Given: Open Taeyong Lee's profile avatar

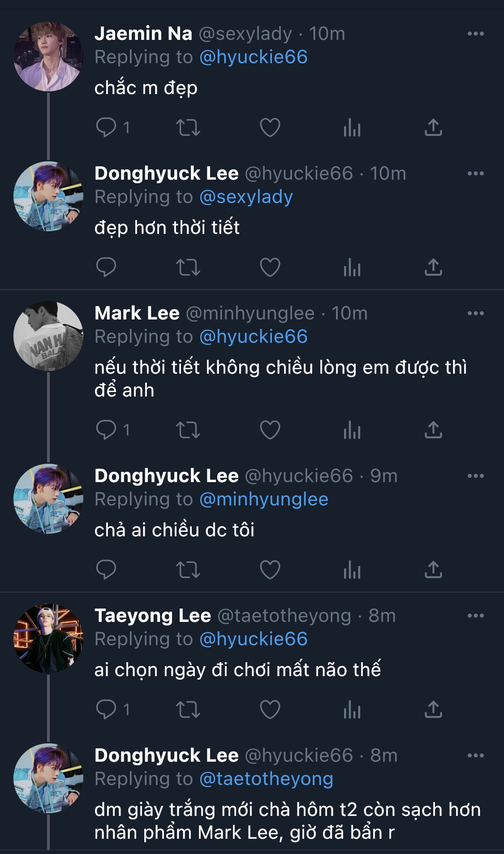Looking at the screenshot, I should (48, 638).
